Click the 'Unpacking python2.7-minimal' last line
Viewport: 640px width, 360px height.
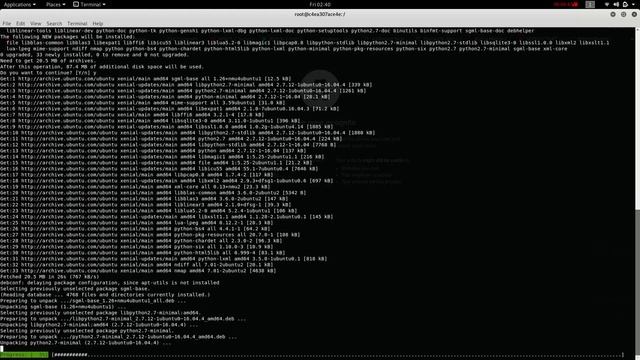(85, 343)
